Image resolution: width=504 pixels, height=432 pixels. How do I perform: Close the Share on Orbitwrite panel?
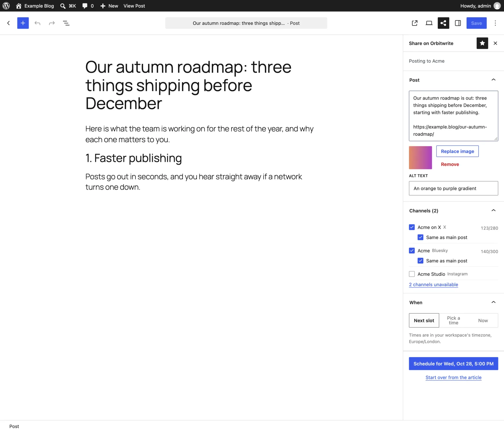(x=495, y=43)
